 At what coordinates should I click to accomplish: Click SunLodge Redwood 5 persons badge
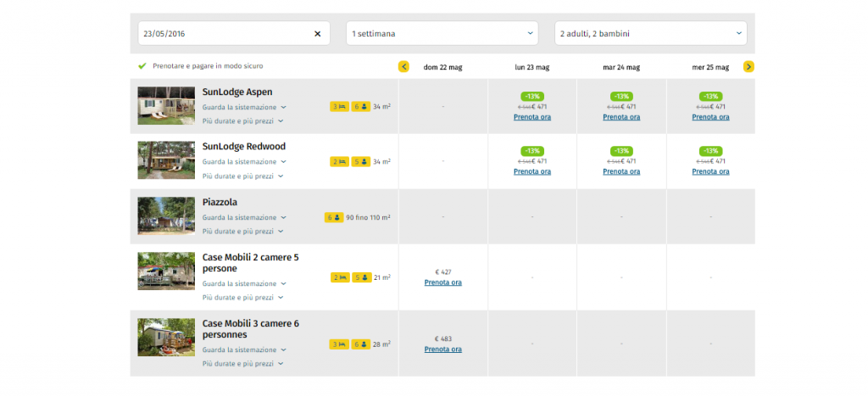click(x=361, y=162)
